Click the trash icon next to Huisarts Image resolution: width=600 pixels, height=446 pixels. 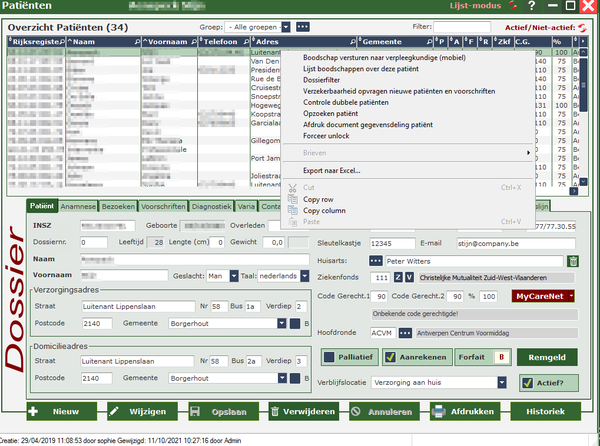point(573,261)
